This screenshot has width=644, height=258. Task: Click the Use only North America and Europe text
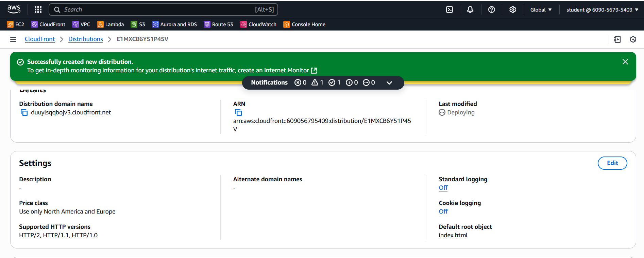pos(67,211)
